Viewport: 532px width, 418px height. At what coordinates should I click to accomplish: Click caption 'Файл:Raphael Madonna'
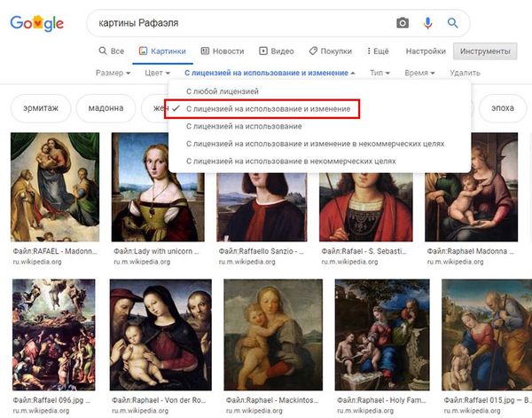[x=470, y=251]
